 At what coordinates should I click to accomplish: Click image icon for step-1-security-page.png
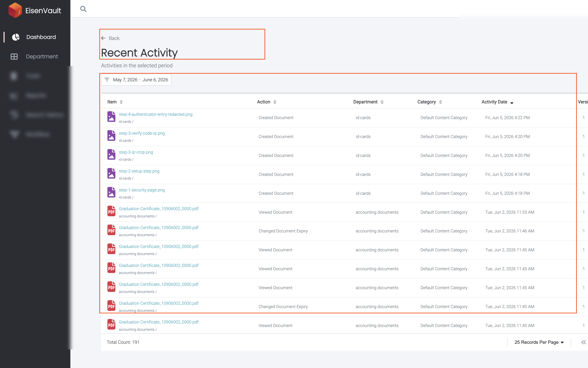point(111,192)
